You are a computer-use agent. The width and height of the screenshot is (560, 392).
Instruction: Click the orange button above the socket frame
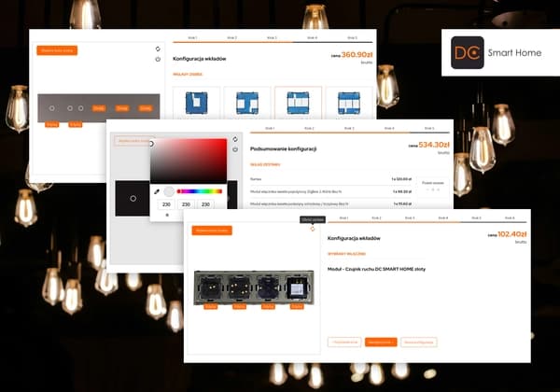pyautogui.click(x=213, y=230)
